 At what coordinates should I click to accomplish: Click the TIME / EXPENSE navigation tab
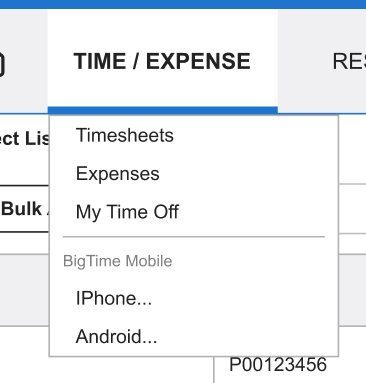click(163, 61)
